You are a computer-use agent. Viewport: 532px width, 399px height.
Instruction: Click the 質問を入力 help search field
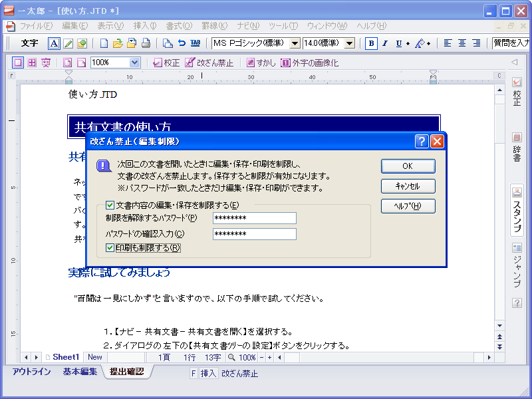point(511,43)
